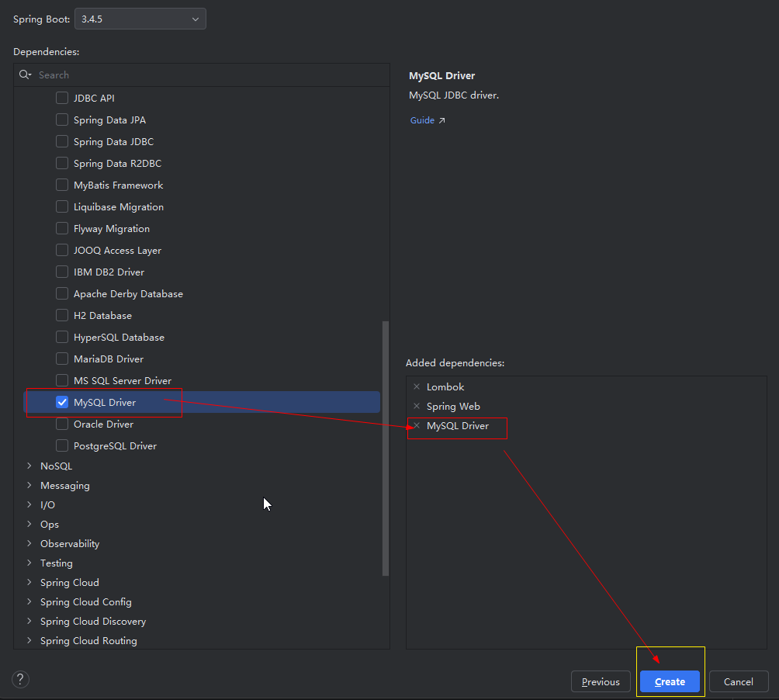Remove MySQL Driver from added dependencies
Image resolution: width=779 pixels, height=700 pixels.
click(x=417, y=425)
